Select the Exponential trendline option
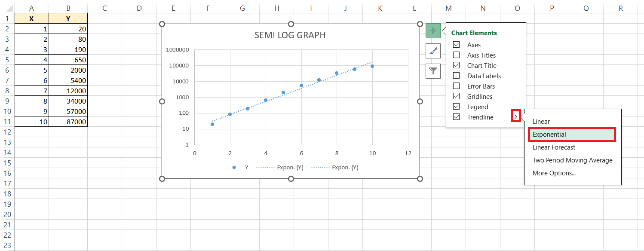This screenshot has height=251, width=644. click(572, 135)
